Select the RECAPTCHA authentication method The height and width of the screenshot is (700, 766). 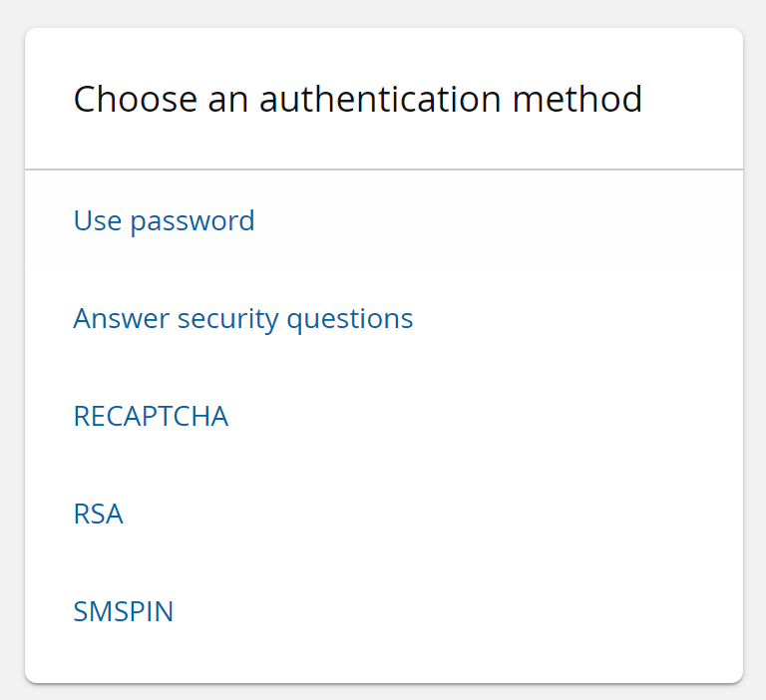(x=151, y=416)
